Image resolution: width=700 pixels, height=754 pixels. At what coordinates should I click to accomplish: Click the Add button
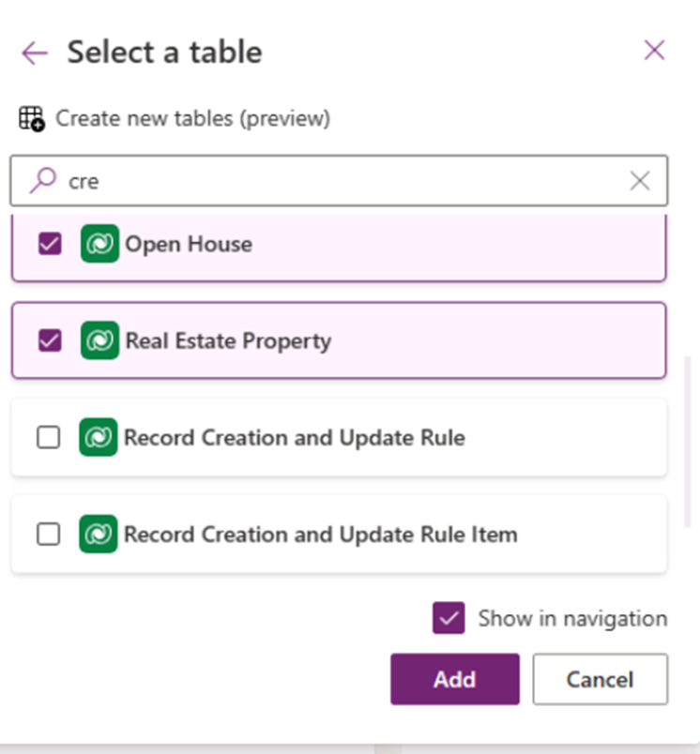[454, 679]
